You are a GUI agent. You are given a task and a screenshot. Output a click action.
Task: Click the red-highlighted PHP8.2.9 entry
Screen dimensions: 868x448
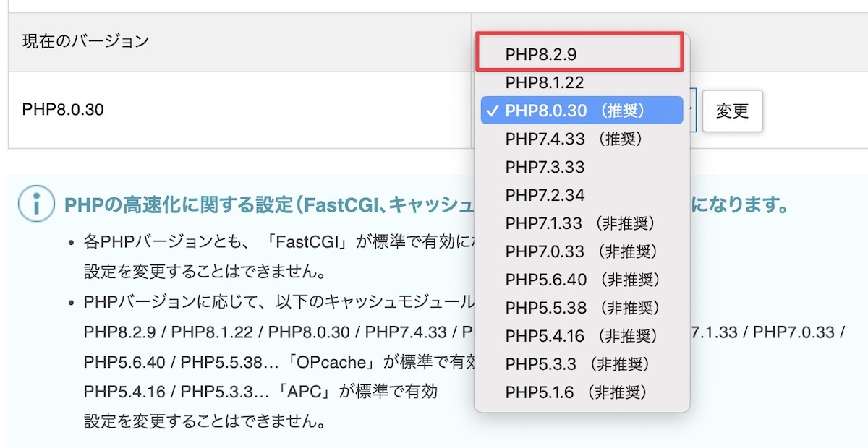click(x=579, y=53)
